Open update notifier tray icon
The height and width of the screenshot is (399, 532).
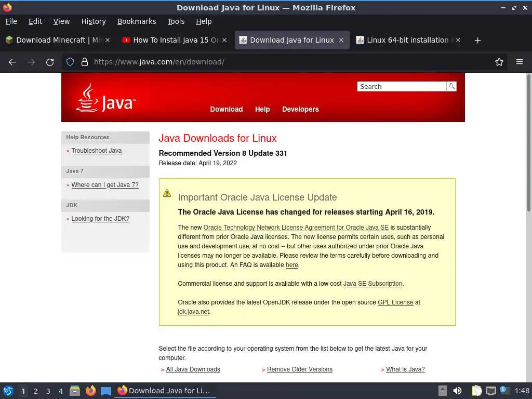pyautogui.click(x=504, y=390)
